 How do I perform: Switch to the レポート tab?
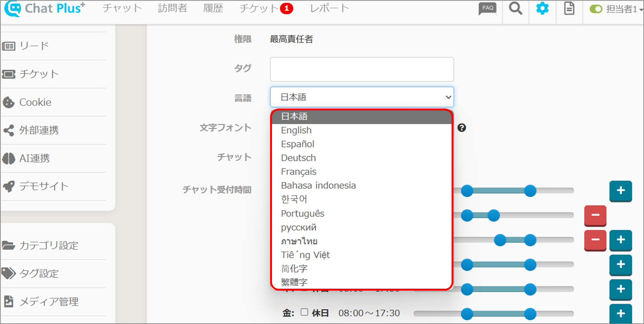click(x=329, y=8)
